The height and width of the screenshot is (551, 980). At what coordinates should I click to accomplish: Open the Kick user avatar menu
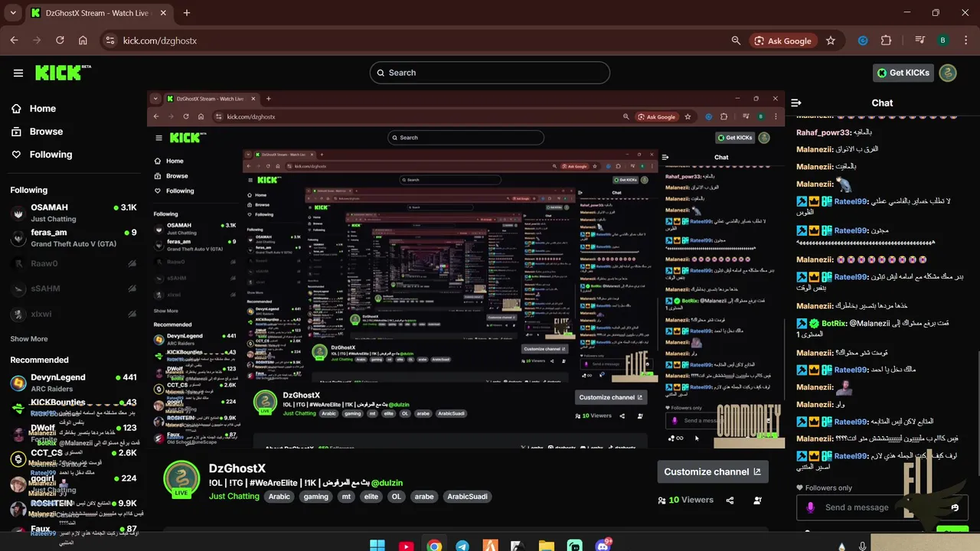click(948, 73)
